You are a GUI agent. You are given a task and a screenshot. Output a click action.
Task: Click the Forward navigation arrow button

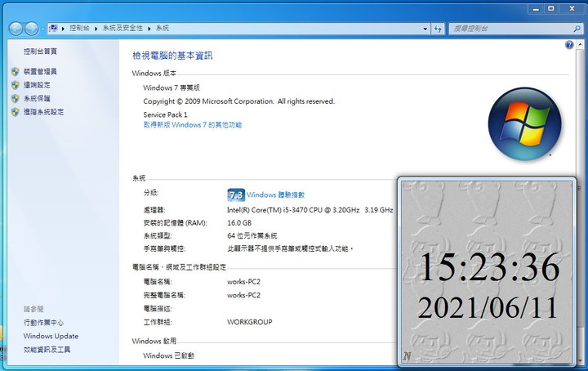pos(31,29)
